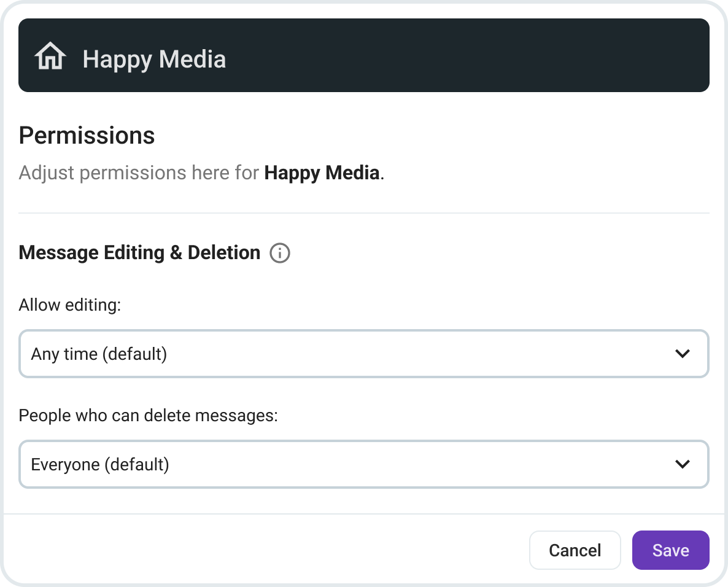Click the Adjust permissions description text
This screenshot has width=728, height=587.
coord(201,173)
